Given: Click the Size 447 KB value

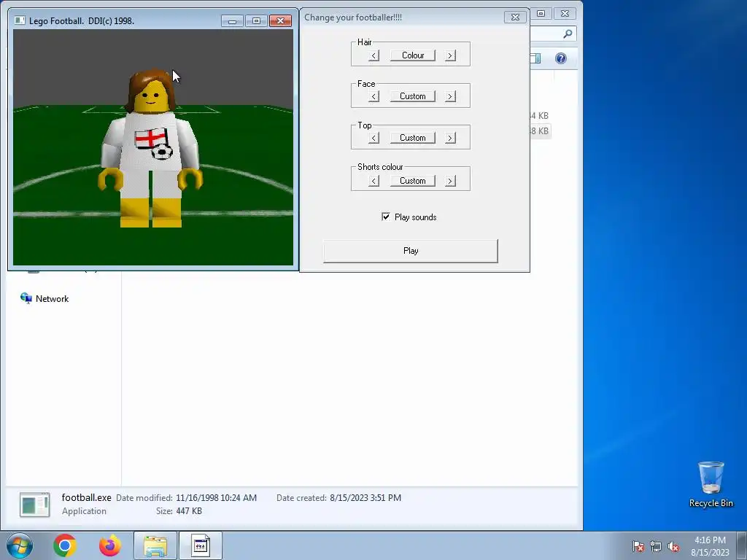Looking at the screenshot, I should click(189, 511).
